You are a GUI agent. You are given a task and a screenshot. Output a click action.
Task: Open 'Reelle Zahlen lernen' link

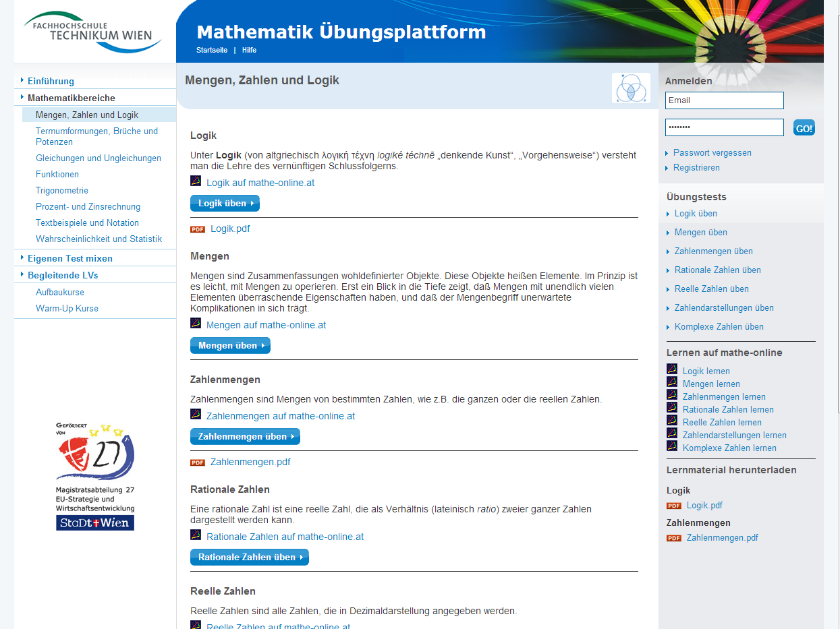[722, 423]
